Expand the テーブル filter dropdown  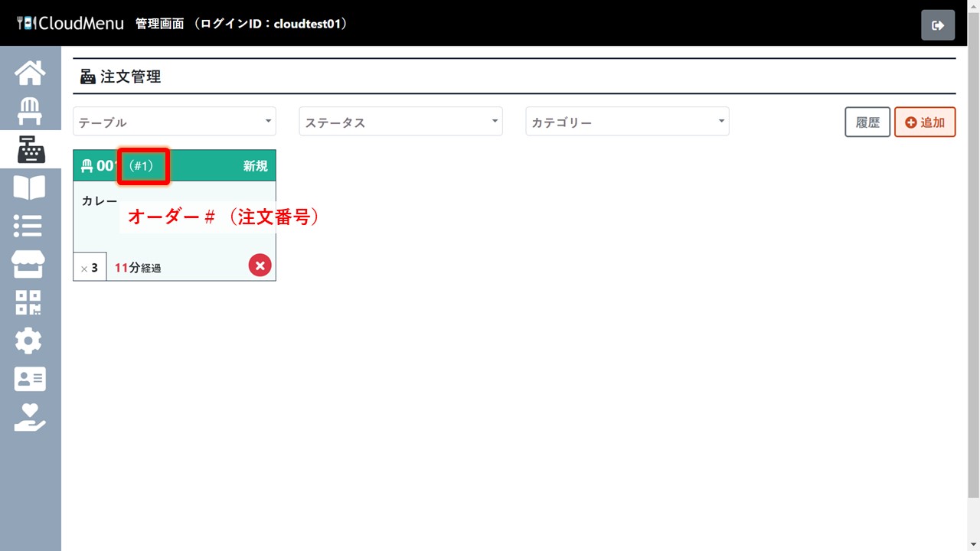(175, 122)
